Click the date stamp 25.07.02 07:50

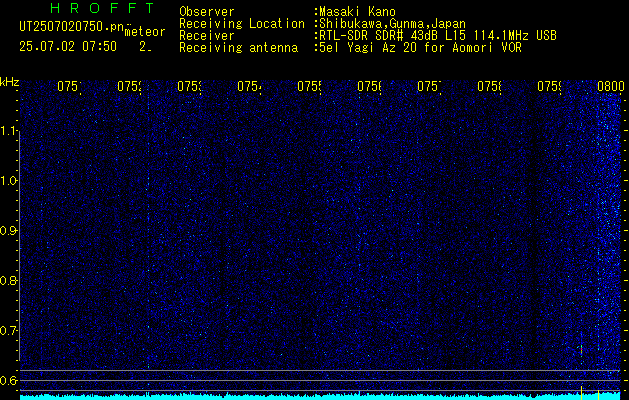(68, 47)
